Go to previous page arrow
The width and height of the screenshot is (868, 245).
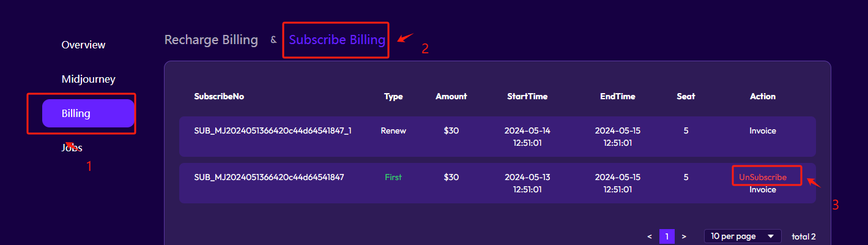(649, 236)
